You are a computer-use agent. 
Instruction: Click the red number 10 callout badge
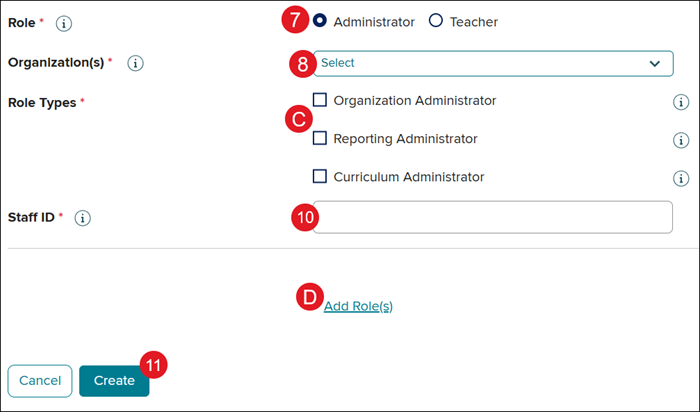tap(304, 216)
